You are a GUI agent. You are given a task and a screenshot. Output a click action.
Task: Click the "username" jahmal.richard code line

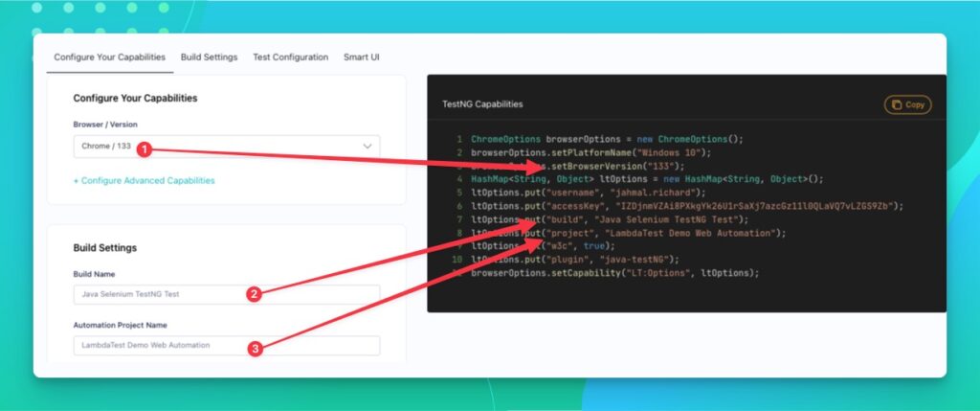point(589,193)
